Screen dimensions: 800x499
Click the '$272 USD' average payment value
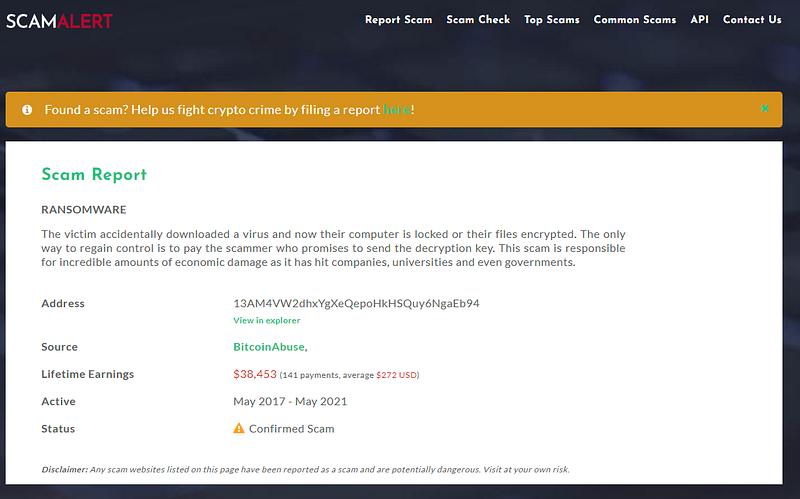pos(396,375)
